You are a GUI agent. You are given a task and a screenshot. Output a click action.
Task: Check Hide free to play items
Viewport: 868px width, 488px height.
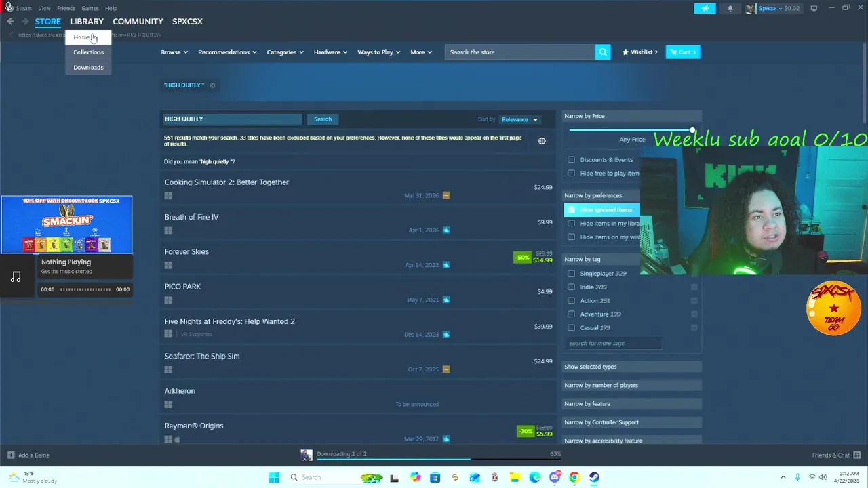tap(571, 174)
